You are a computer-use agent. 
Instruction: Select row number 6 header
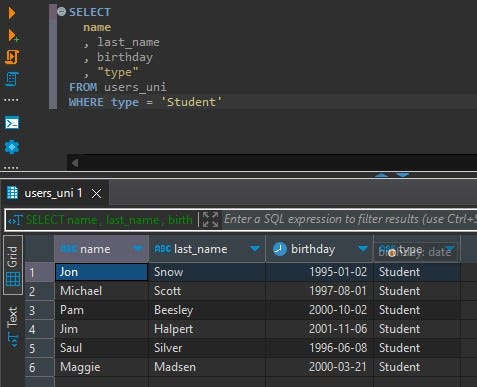40,367
